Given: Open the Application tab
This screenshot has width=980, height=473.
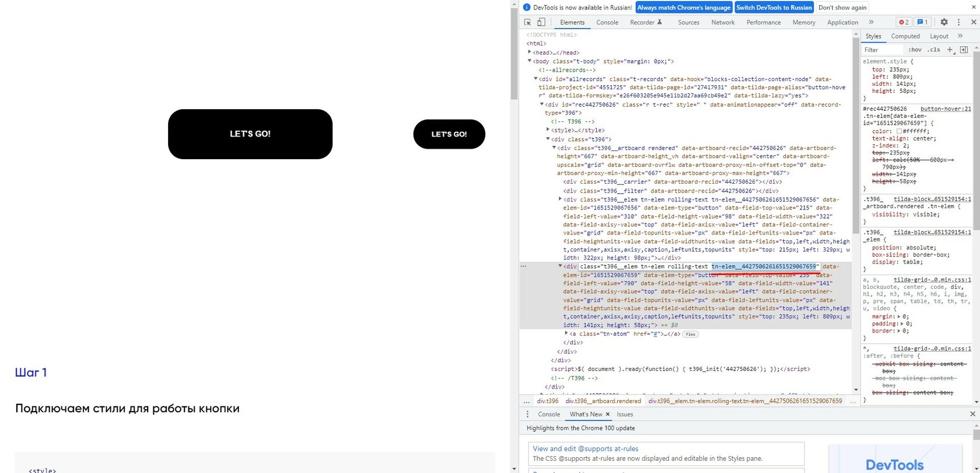Looking at the screenshot, I should tap(842, 22).
